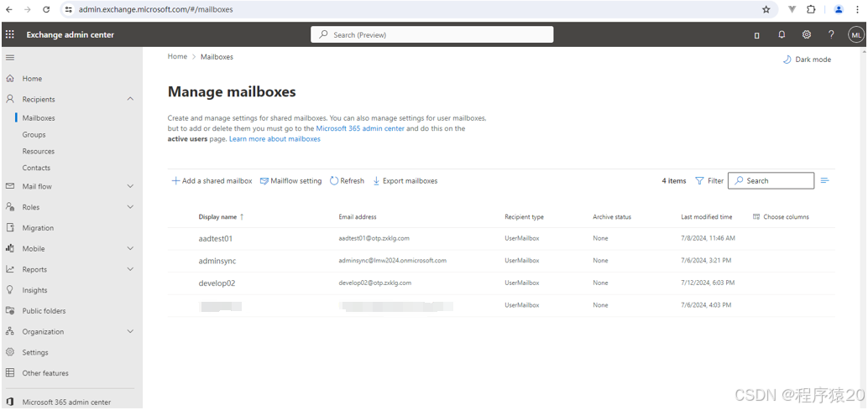Click Refresh button
The image size is (868, 410).
347,181
